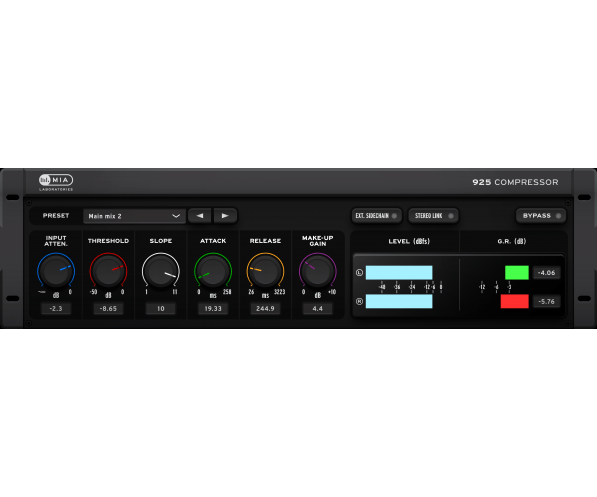Image resolution: width=597 pixels, height=497 pixels.
Task: Click the L channel indicator icon
Action: (x=359, y=273)
